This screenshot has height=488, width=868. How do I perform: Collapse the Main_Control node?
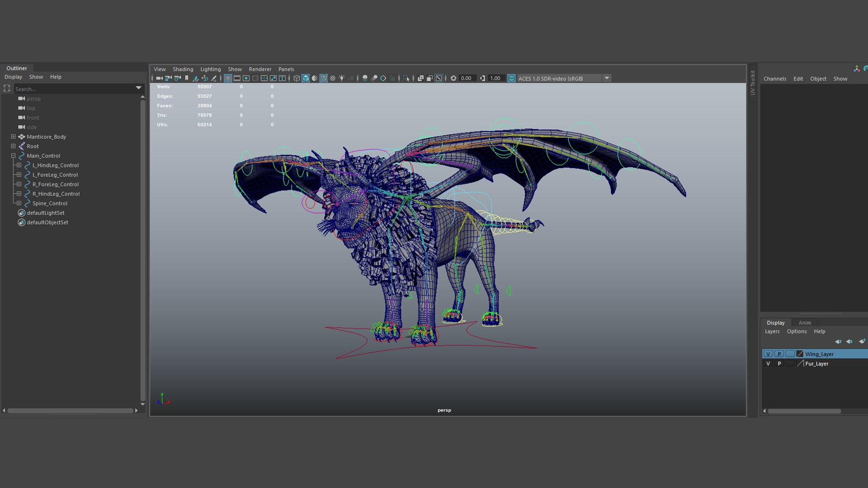tap(13, 155)
